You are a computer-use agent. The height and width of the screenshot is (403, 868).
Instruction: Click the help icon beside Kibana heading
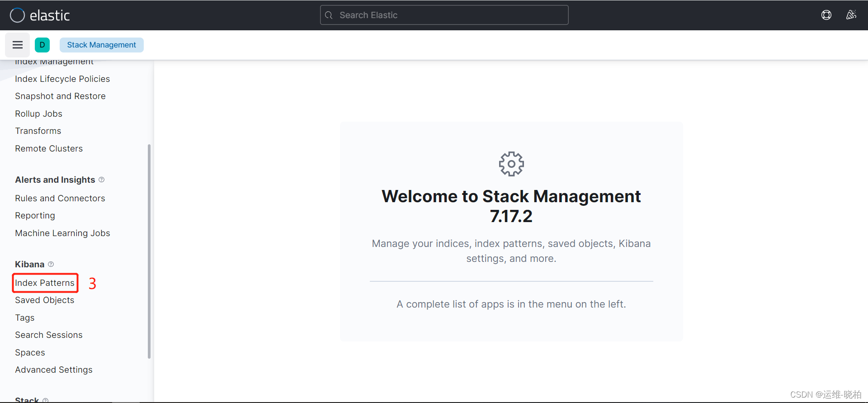51,264
